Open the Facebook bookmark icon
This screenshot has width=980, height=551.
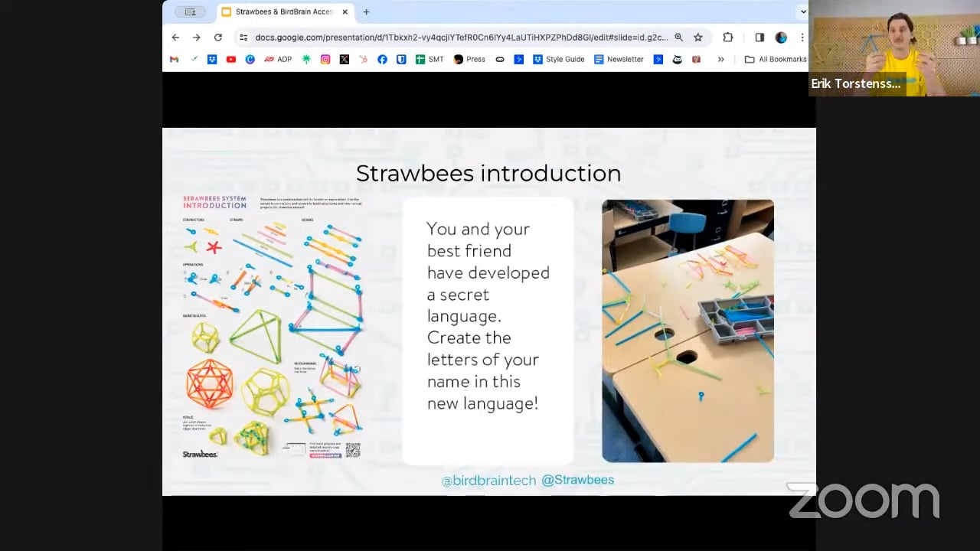click(382, 59)
